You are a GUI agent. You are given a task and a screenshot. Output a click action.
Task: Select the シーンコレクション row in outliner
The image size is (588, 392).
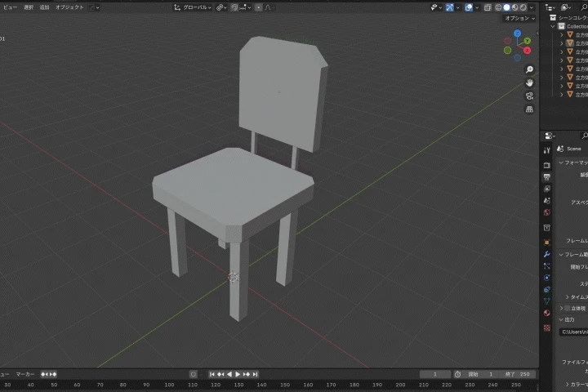(569, 18)
